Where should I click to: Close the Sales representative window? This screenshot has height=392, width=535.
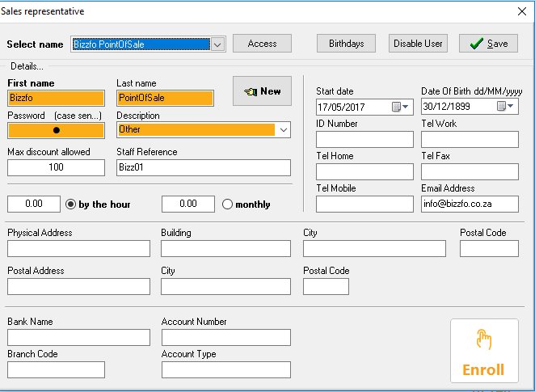[522, 11]
